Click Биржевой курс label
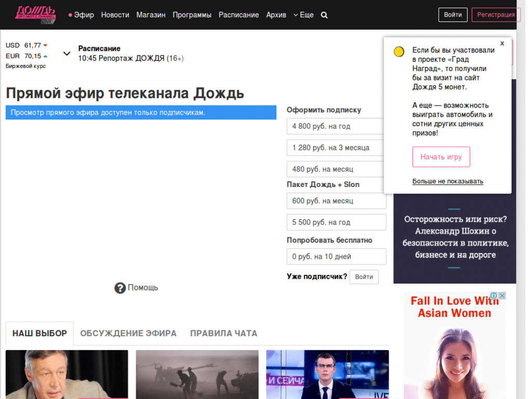The image size is (532, 399). click(x=25, y=66)
